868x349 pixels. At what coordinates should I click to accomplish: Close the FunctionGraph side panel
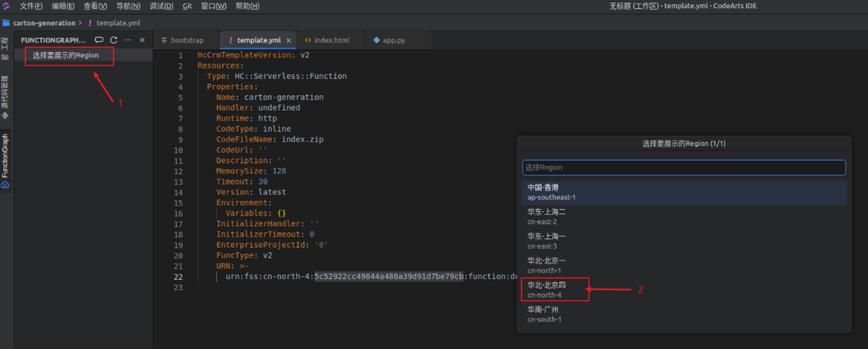[x=142, y=40]
